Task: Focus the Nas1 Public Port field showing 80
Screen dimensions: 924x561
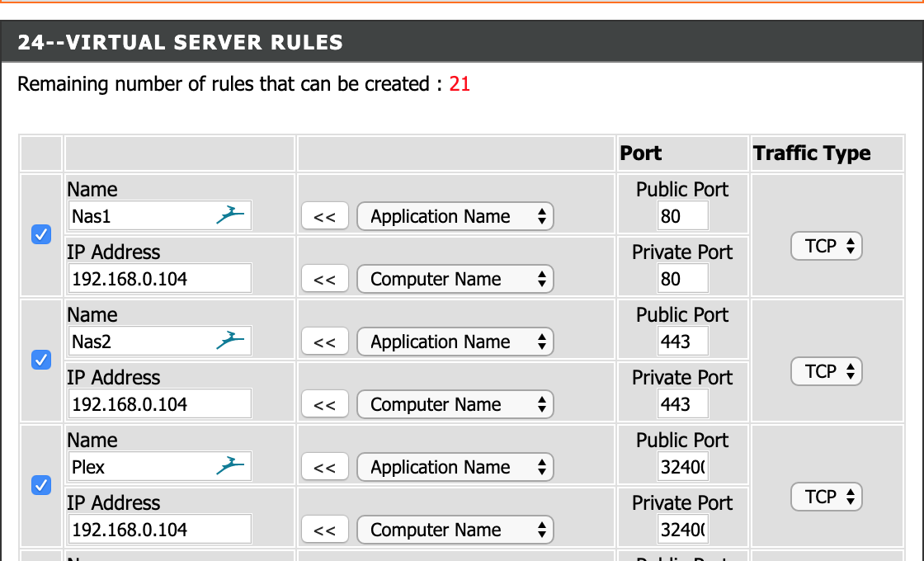Action: [x=682, y=216]
